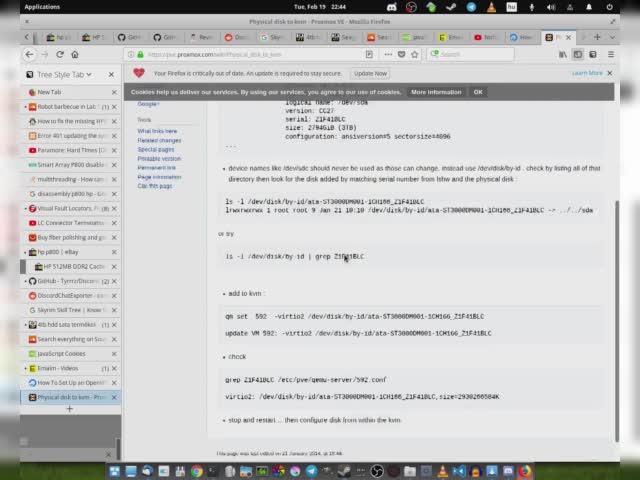Image resolution: width=640 pixels, height=480 pixels.
Task: Add new tab in Tree Style sidebar
Action: 69,409
